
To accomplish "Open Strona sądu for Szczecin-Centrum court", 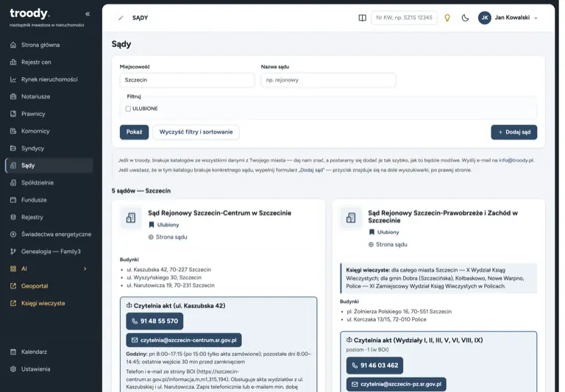I will [x=168, y=237].
